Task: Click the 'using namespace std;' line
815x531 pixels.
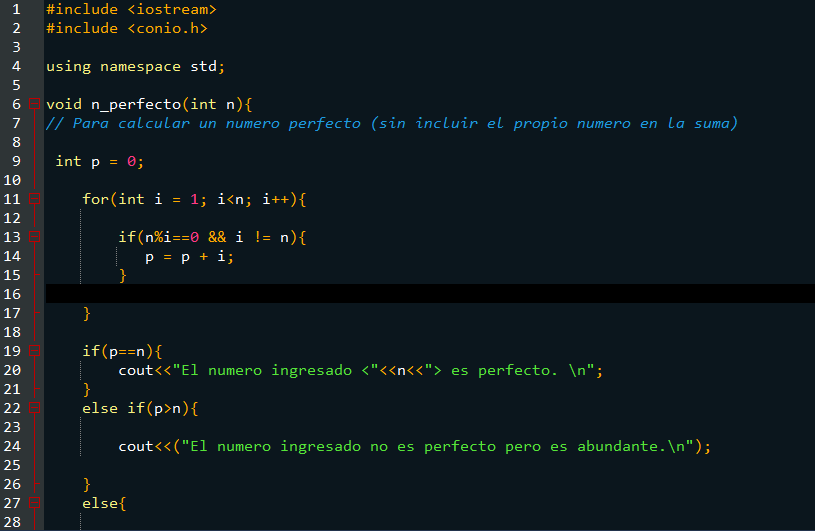Action: click(135, 67)
